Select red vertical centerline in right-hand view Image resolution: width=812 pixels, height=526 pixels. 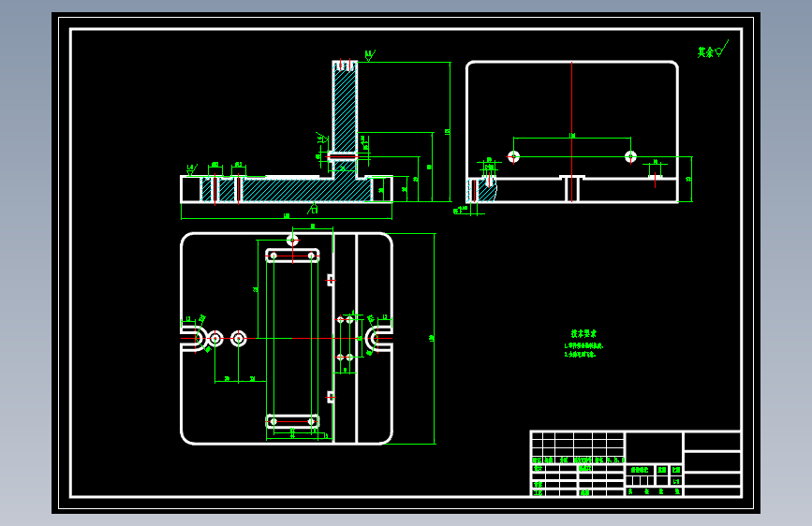[571, 131]
